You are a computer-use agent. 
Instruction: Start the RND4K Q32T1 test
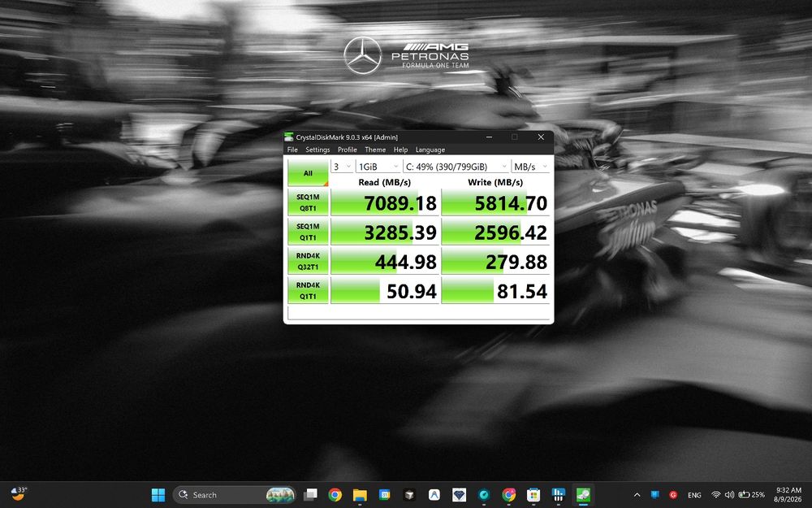coord(308,261)
